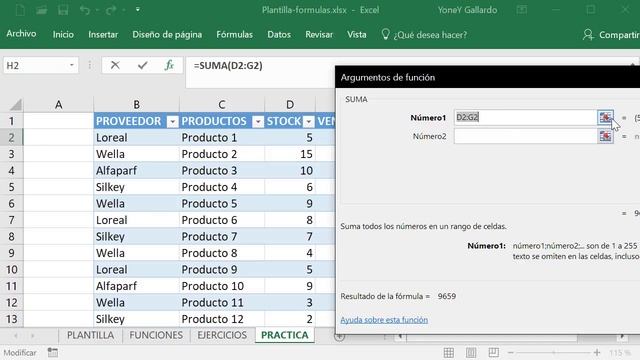The width and height of the screenshot is (640, 360).
Task: Click the macro record icon in status bar
Action: (53, 352)
